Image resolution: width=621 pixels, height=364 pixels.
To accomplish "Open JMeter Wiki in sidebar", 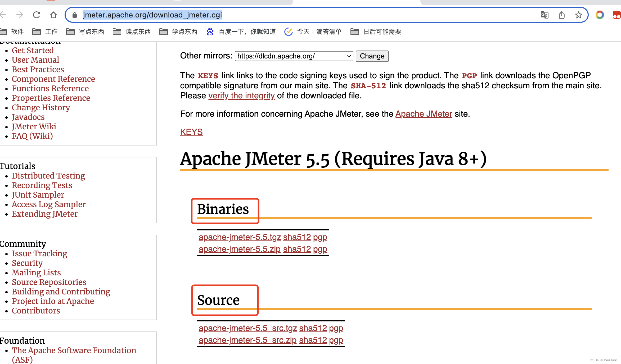I will click(x=34, y=126).
